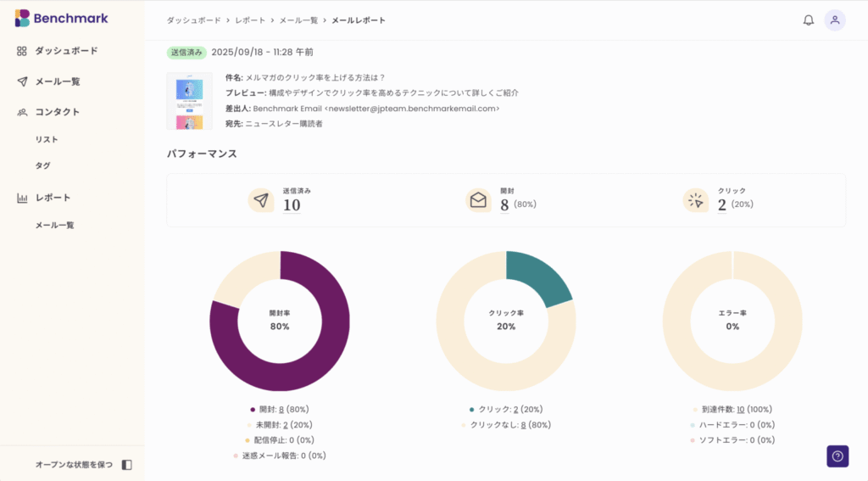Image resolution: width=868 pixels, height=481 pixels.
Task: Expand the レポート sidebar section
Action: pyautogui.click(x=53, y=198)
